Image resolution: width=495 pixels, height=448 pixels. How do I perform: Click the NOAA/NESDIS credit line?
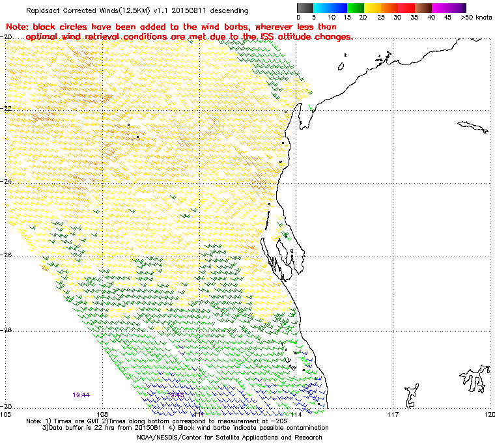tap(229, 438)
